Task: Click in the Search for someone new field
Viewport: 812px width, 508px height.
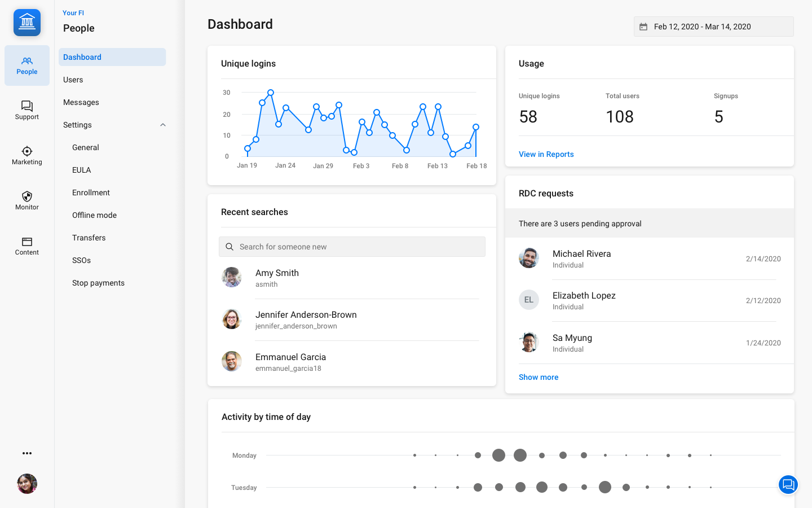Action: (x=352, y=247)
